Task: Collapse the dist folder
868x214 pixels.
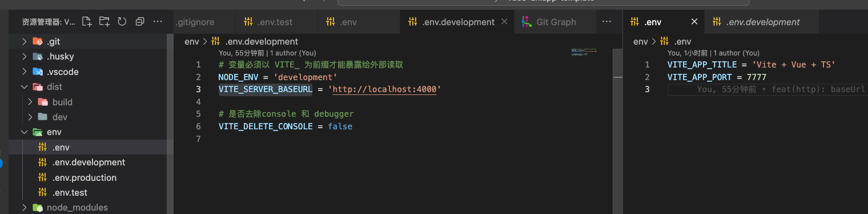Action: 24,87
